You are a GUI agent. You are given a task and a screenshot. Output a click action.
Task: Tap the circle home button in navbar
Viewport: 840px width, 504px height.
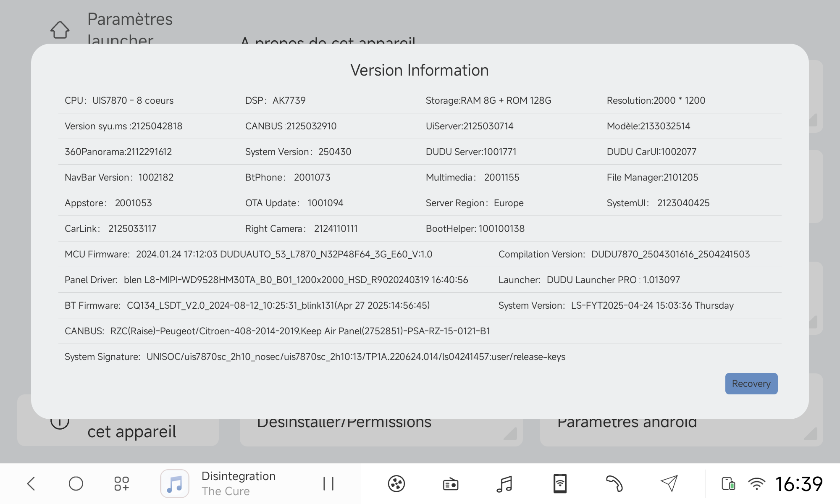[x=76, y=483]
